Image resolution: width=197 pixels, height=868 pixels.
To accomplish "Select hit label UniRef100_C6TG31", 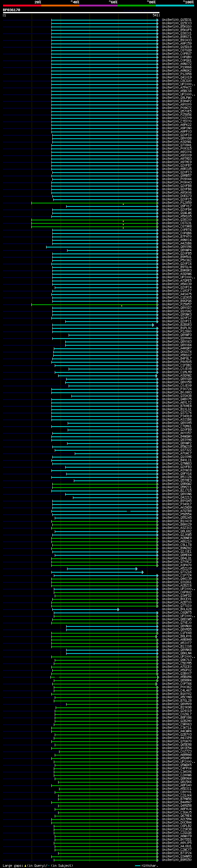I will (176, 223).
